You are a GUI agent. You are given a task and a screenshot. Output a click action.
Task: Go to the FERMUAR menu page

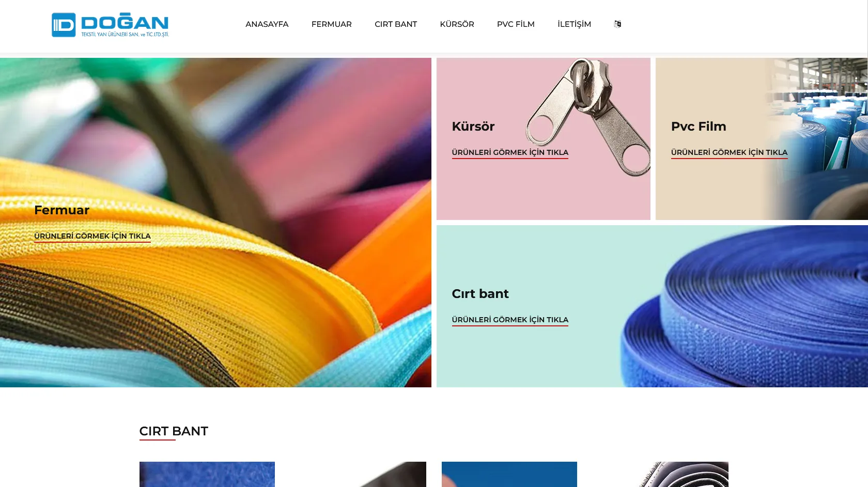[332, 24]
